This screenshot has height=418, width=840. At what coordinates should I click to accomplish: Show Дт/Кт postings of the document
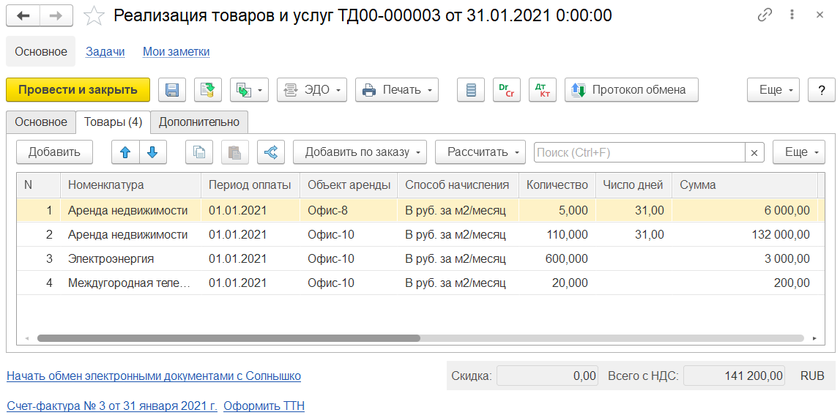point(542,90)
